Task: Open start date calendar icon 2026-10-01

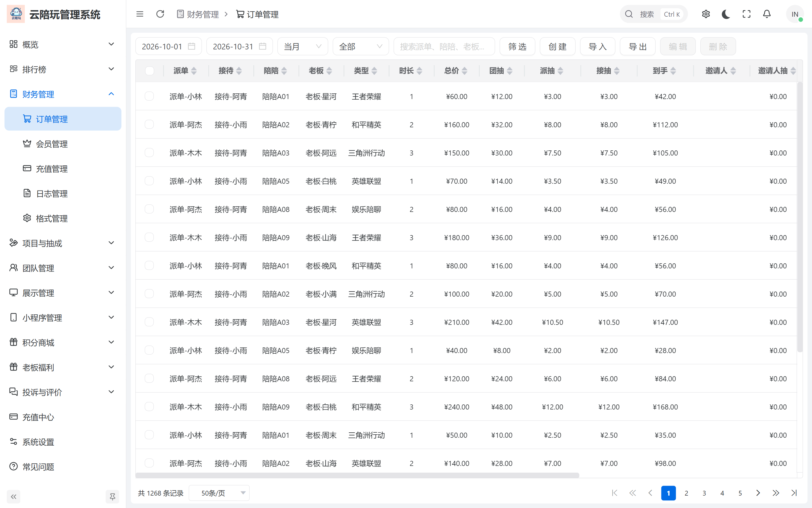Action: tap(192, 46)
